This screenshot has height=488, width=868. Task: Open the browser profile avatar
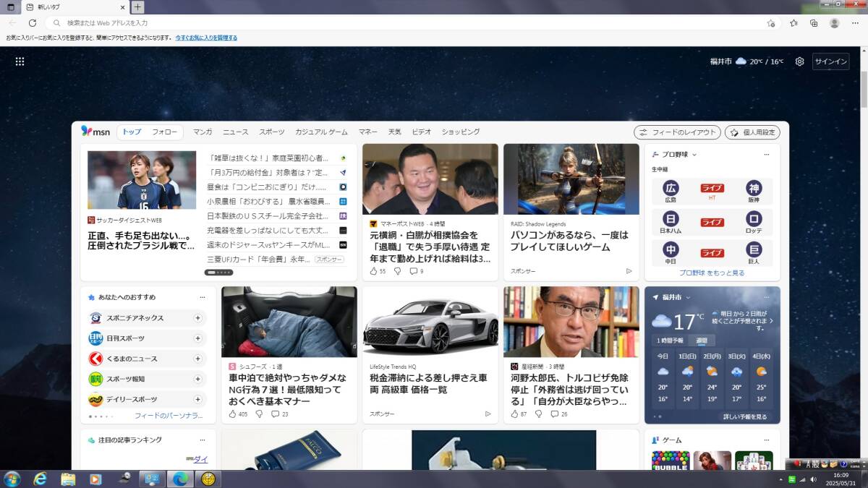[835, 23]
